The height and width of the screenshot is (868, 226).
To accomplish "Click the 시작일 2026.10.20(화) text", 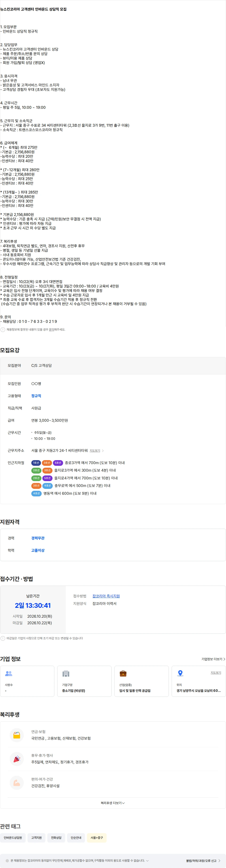I will (40, 616).
